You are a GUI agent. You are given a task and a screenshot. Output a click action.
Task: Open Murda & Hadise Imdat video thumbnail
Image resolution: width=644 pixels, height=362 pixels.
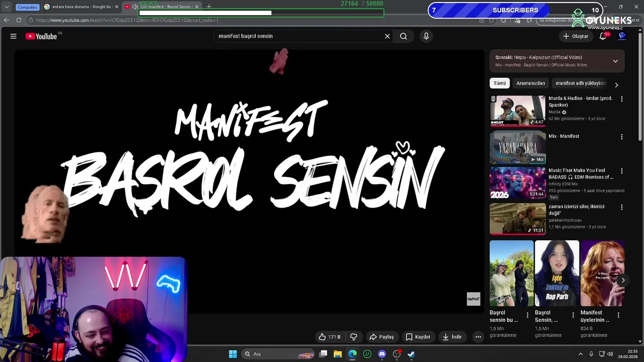click(518, 111)
